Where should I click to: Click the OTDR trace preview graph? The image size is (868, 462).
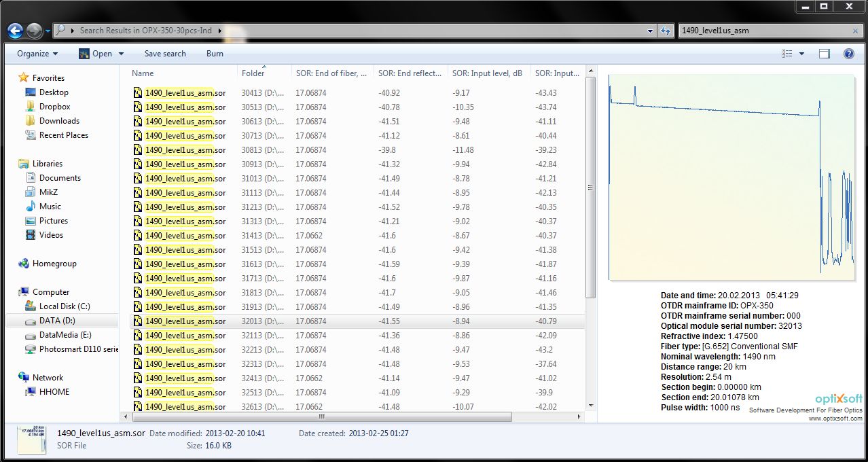731,177
